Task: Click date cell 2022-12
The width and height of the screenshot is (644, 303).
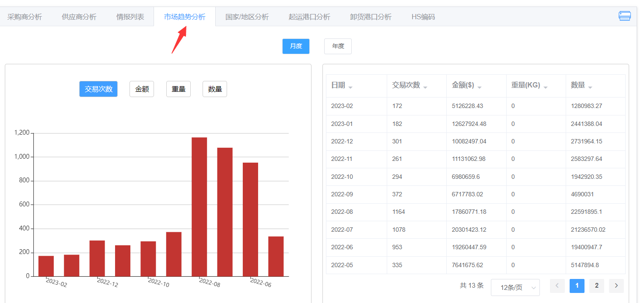Action: point(342,141)
